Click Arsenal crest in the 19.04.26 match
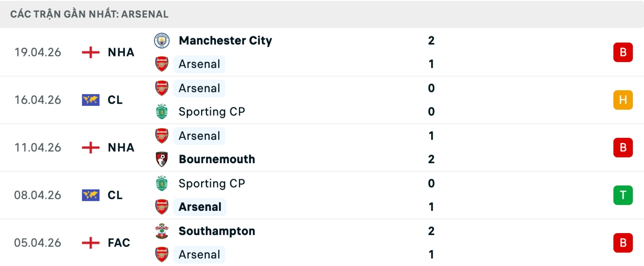Screen dimensions: 644x266 click(162, 64)
